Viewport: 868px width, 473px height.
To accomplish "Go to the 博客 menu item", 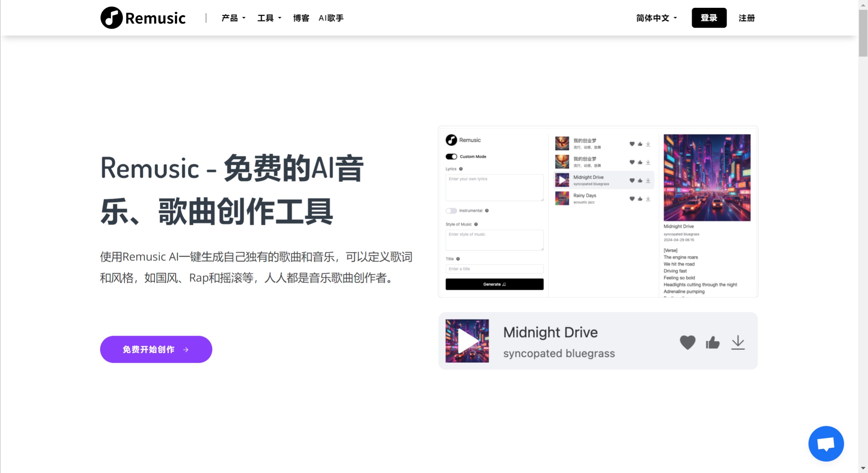I will click(x=300, y=18).
